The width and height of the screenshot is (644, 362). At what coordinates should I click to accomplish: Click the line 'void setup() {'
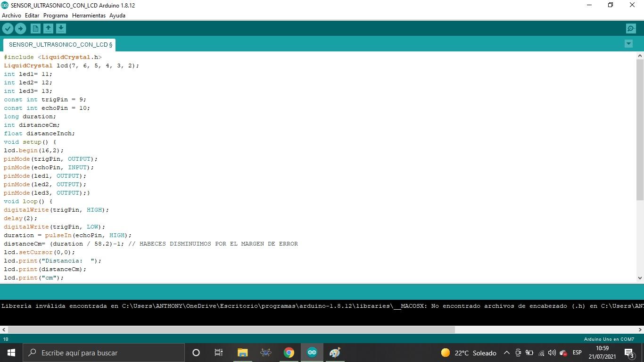pyautogui.click(x=30, y=142)
